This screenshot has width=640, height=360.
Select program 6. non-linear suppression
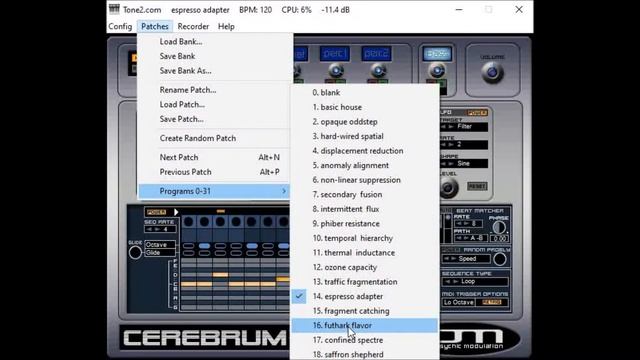point(365,180)
